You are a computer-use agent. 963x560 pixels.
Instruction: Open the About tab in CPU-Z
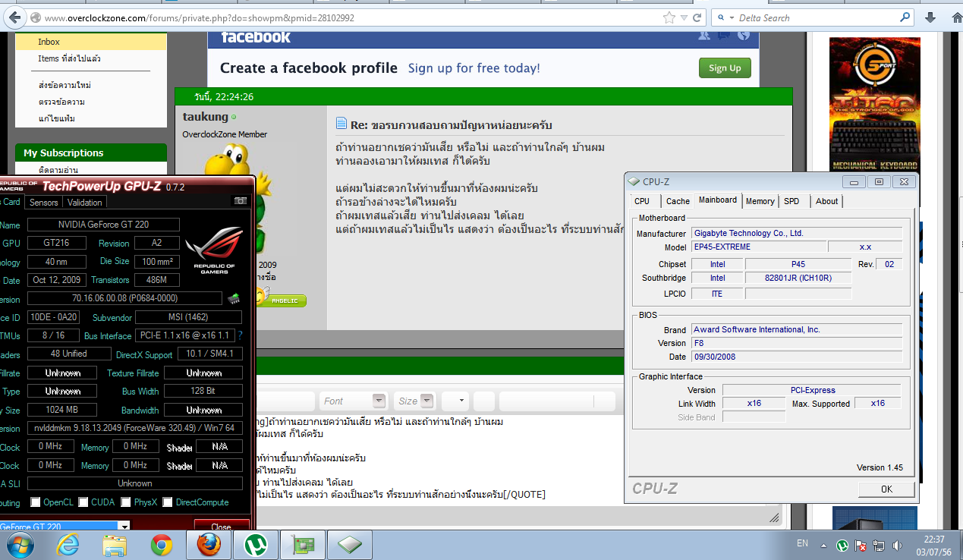(827, 201)
